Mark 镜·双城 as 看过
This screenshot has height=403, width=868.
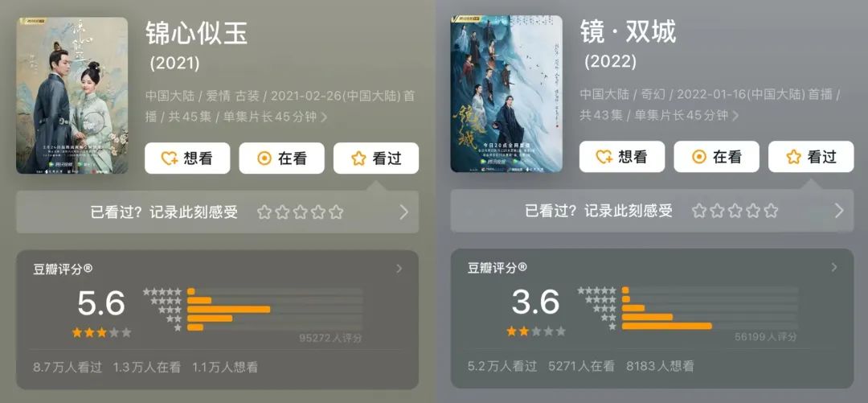pyautogui.click(x=811, y=157)
